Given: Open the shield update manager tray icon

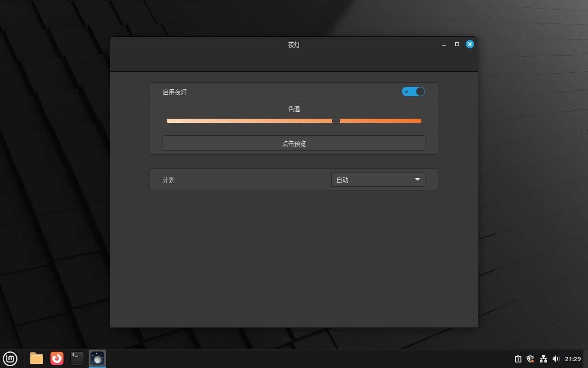Looking at the screenshot, I should tap(530, 359).
